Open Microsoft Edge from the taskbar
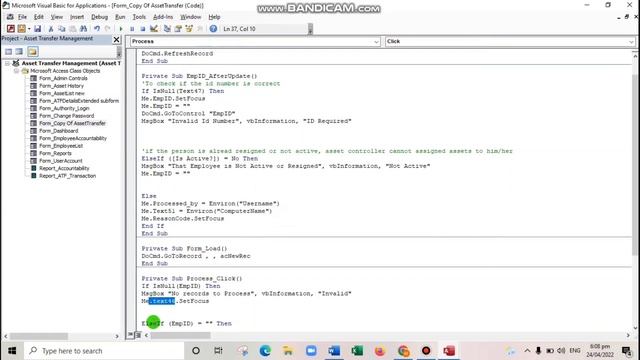 pyautogui.click(x=265, y=351)
